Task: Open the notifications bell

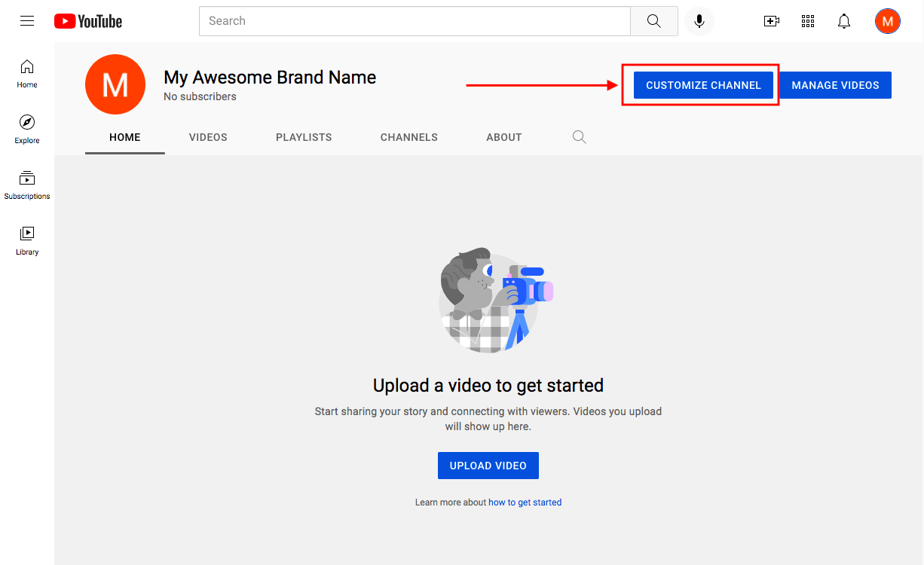Action: [x=844, y=21]
